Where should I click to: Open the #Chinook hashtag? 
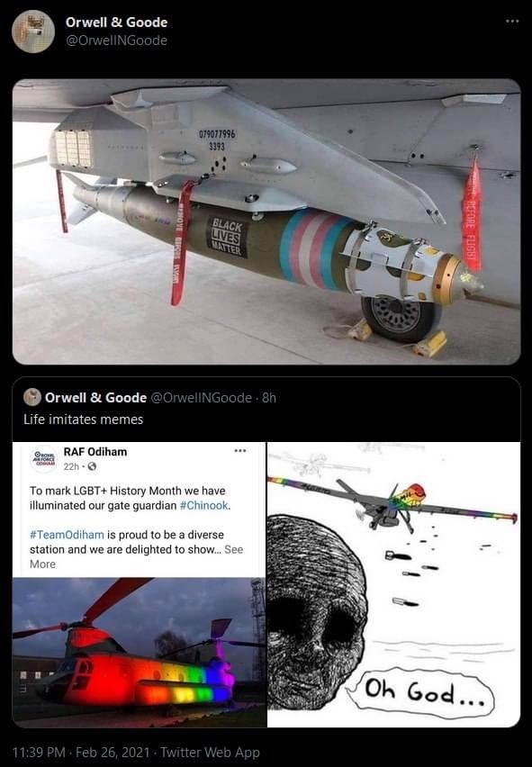click(204, 505)
